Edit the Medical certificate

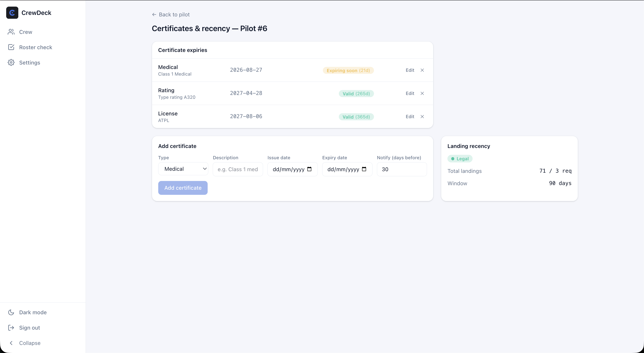tap(410, 70)
